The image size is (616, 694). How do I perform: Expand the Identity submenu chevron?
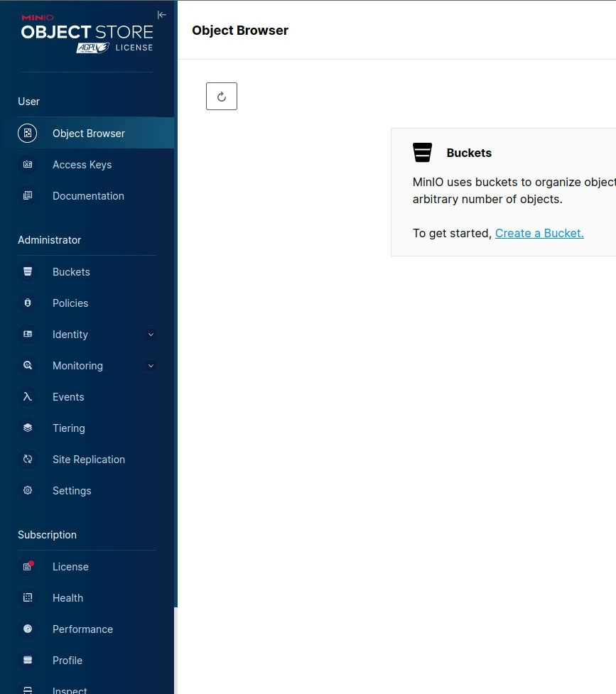tap(151, 335)
